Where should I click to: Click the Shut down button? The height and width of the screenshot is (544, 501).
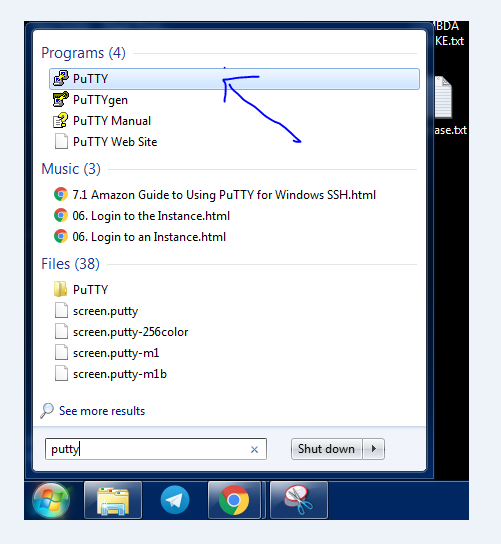(x=326, y=449)
